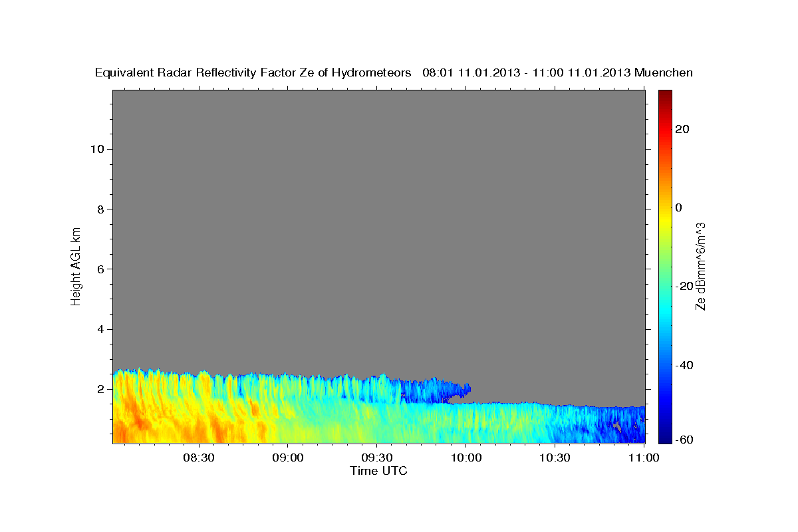Viewport: 798px width, 532px height.
Task: Click the 09:00 time tick label
Action: click(x=288, y=458)
